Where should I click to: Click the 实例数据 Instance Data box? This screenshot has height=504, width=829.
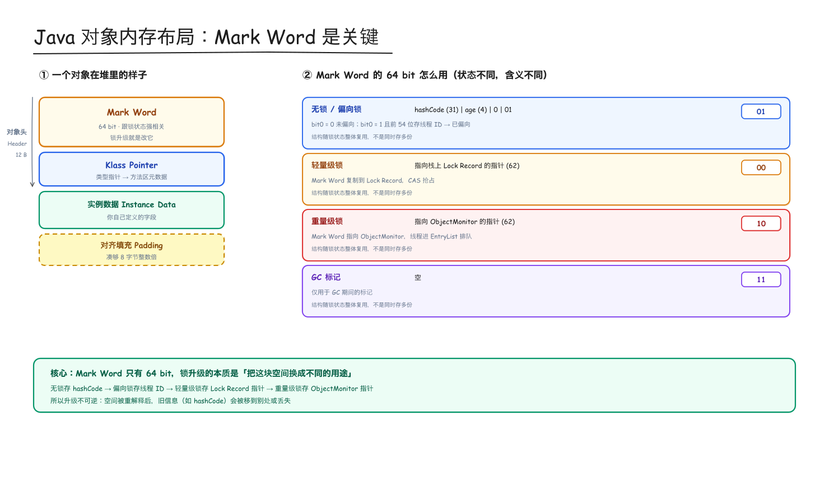tap(132, 210)
